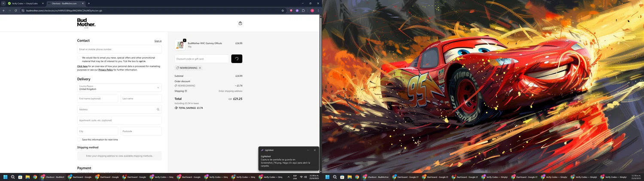Close the Checkout - BudMother.com tab
644x181 pixels.
tap(83, 3)
